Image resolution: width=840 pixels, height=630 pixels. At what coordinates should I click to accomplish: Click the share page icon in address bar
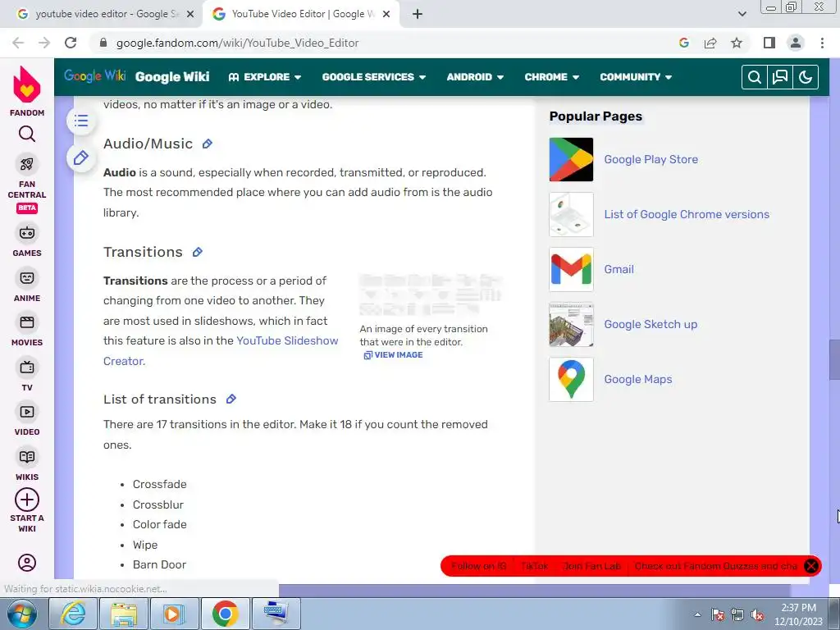click(x=710, y=43)
